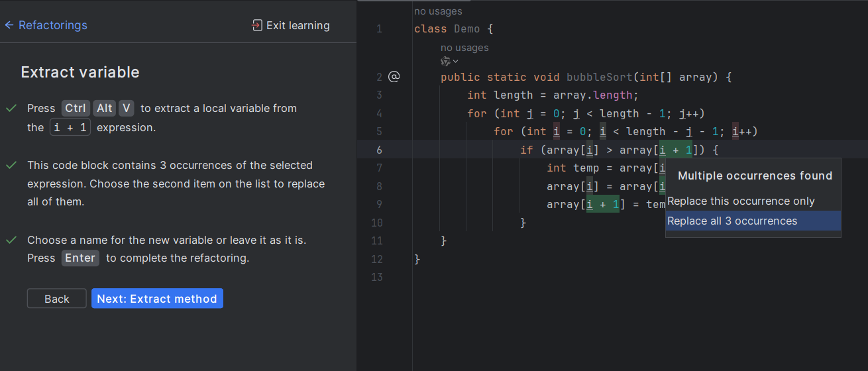Click the bubbleSort method name
Image resolution: width=868 pixels, height=371 pixels.
(600, 77)
